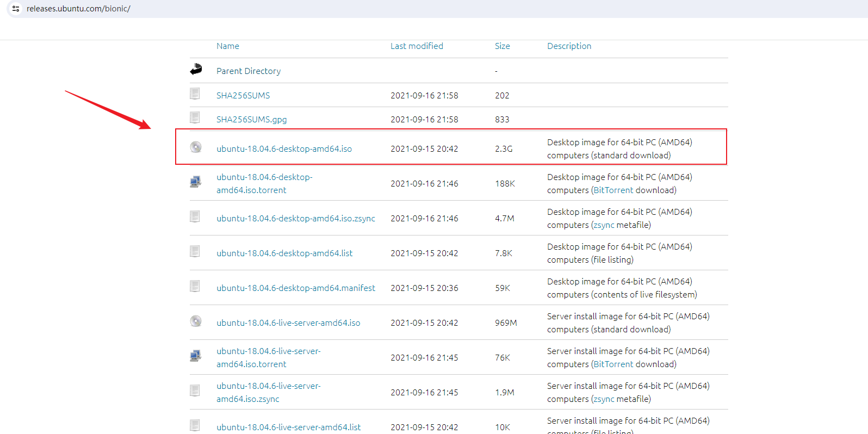Click the 4.7M size value
The height and width of the screenshot is (434, 868).
505,219
